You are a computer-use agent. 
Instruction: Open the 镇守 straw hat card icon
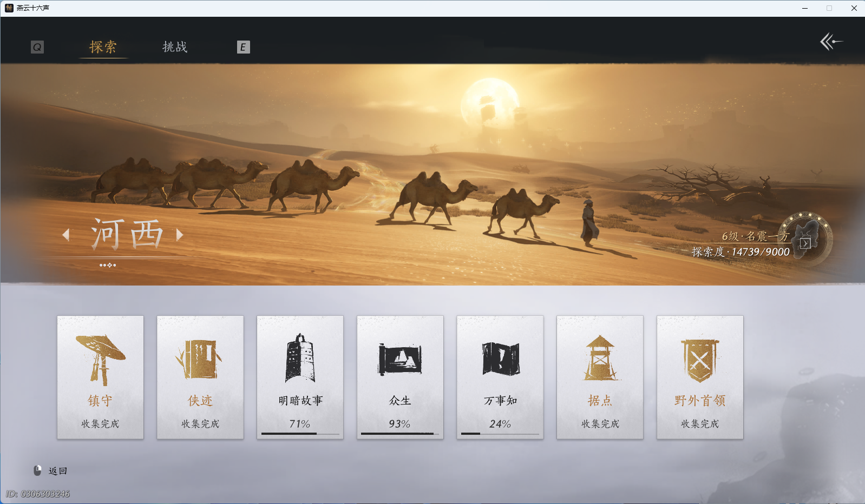point(100,359)
